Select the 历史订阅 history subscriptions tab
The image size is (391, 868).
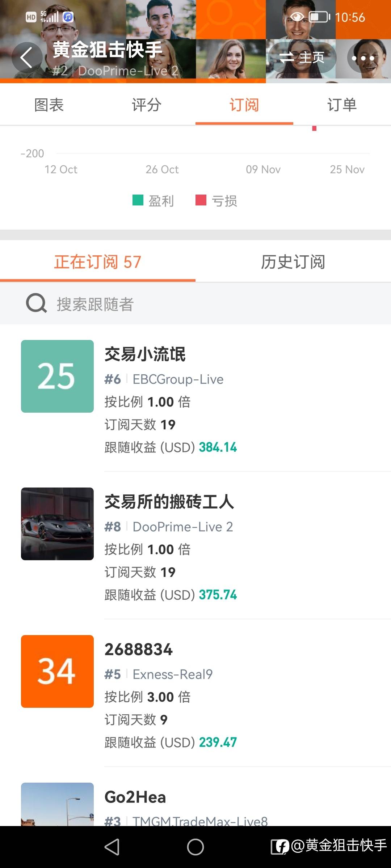293,262
